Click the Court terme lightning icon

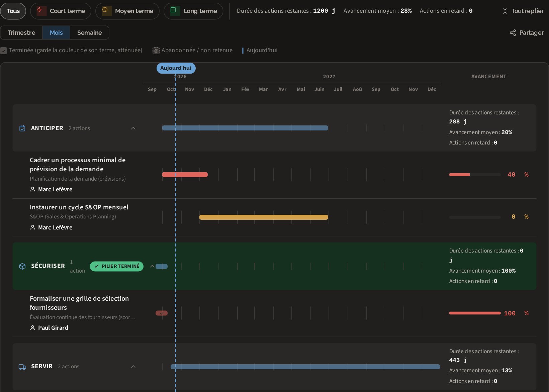[40, 10]
